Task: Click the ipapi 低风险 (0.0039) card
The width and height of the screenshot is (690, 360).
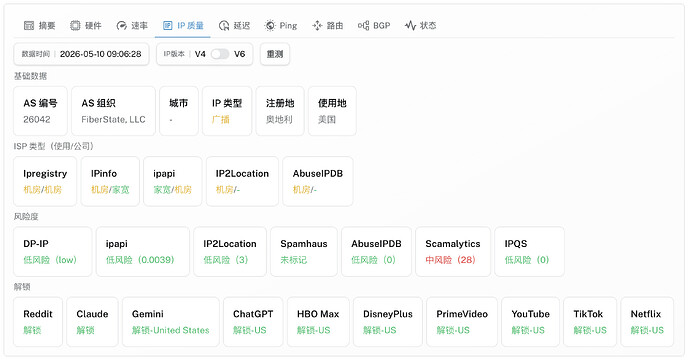Action: tap(143, 252)
